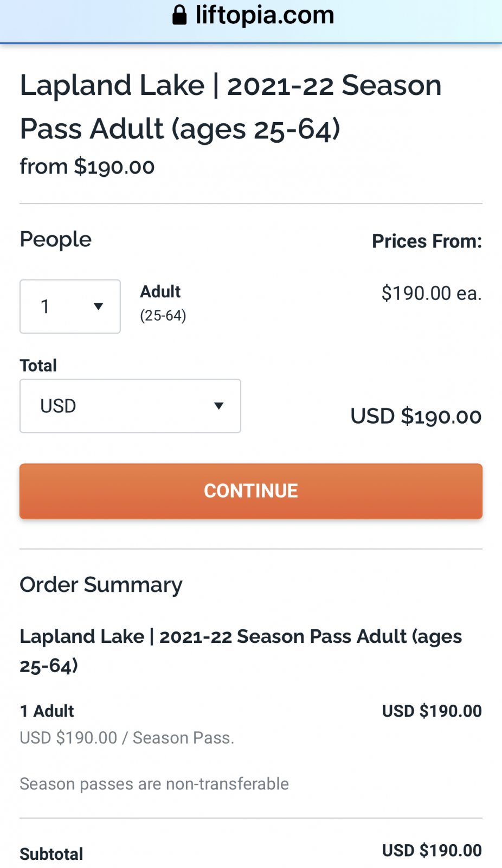Click the 'Season passes are non-transferable' note

154,784
